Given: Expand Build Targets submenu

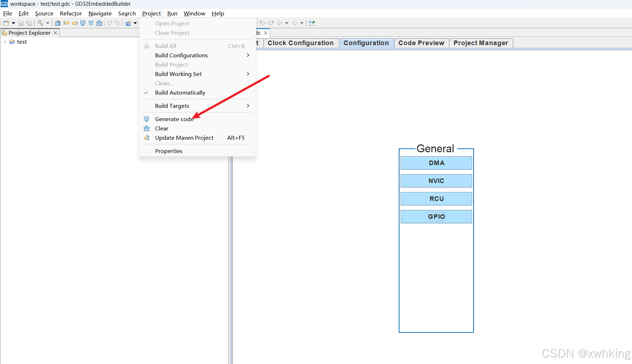Looking at the screenshot, I should (x=197, y=106).
